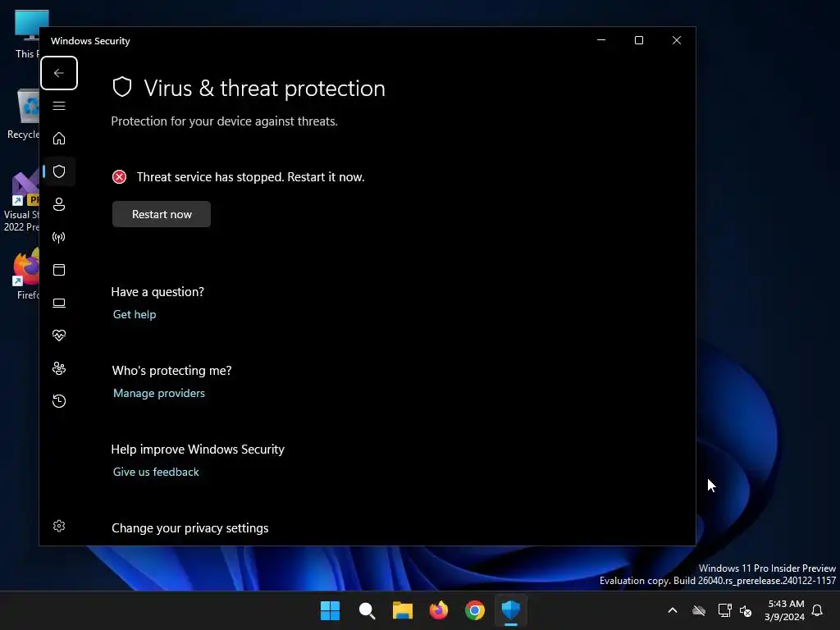Click Windows Security taskbar icon
The height and width of the screenshot is (630, 840).
[x=511, y=610]
